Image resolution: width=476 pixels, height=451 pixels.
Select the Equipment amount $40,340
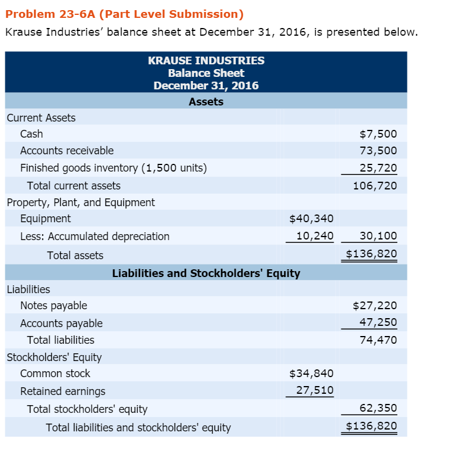(311, 219)
